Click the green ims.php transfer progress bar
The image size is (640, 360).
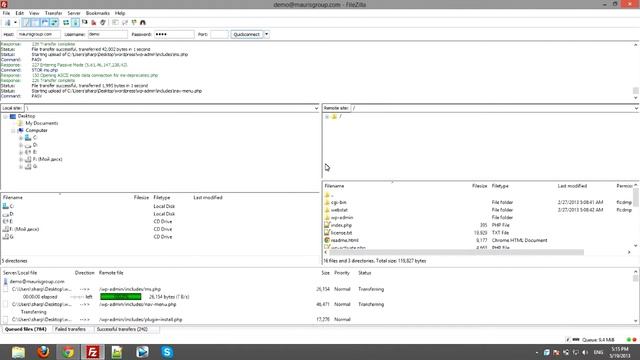[121, 297]
